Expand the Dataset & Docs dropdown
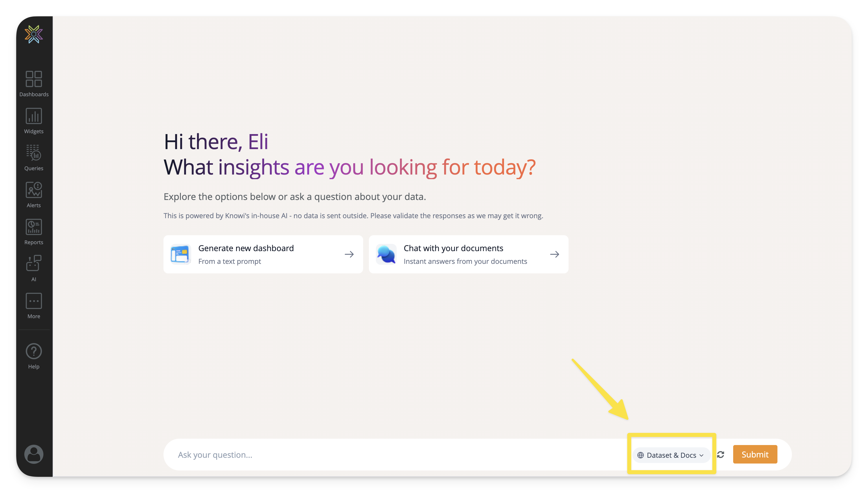This screenshot has width=868, height=493. tap(671, 455)
